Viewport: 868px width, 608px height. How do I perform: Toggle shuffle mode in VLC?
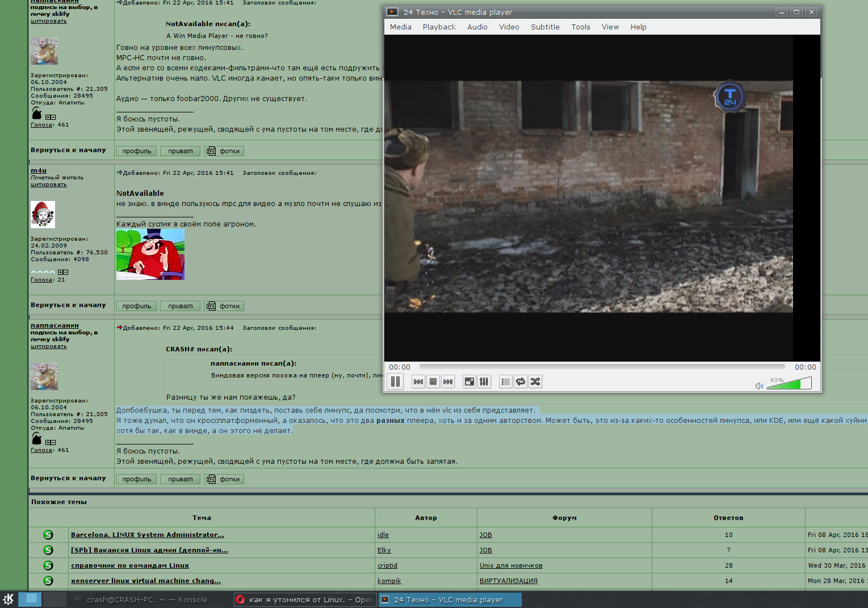[535, 381]
